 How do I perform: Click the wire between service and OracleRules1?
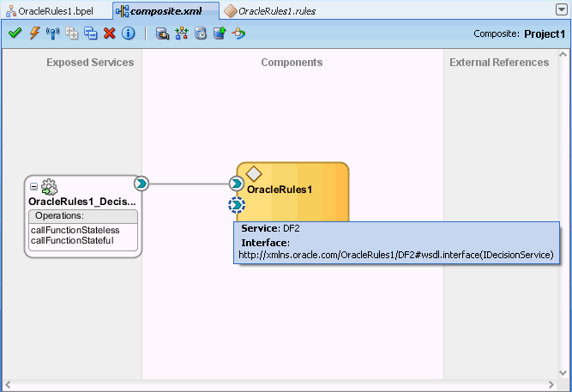point(189,184)
